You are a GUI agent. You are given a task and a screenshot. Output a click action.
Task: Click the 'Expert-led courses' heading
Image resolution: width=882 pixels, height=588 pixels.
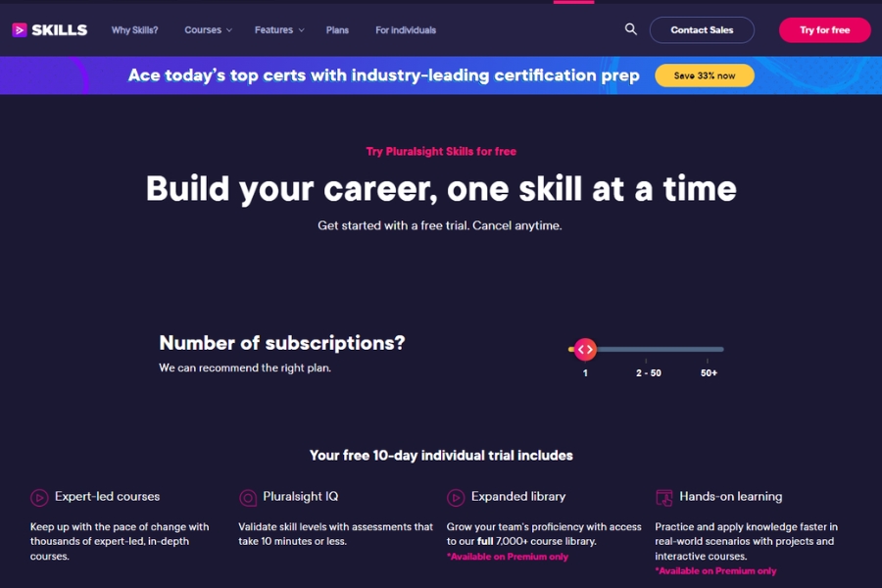108,496
